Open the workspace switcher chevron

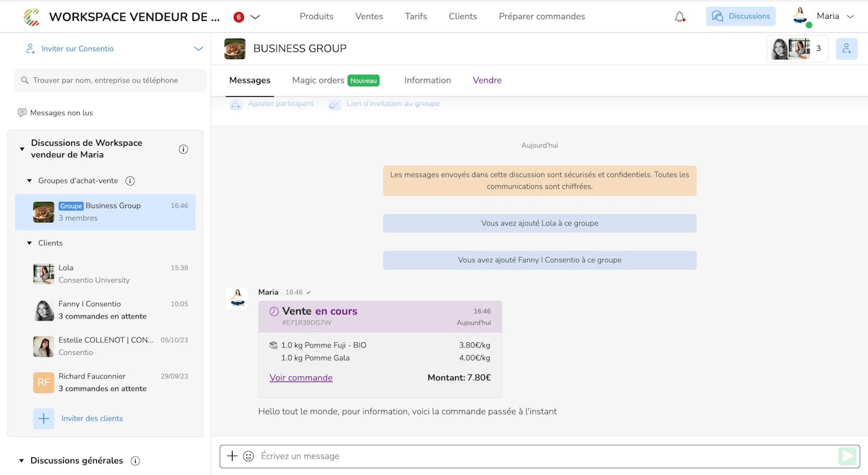[255, 17]
